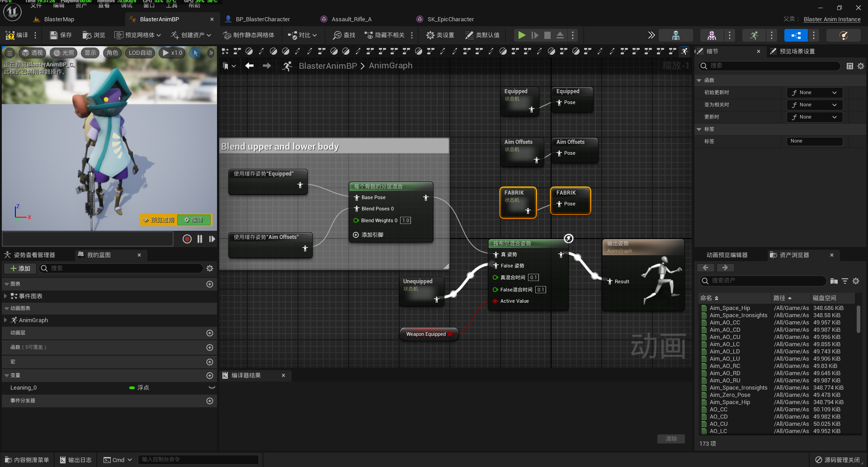Click the Stop simulation button
Screen dimensions: 868x467
click(x=547, y=35)
